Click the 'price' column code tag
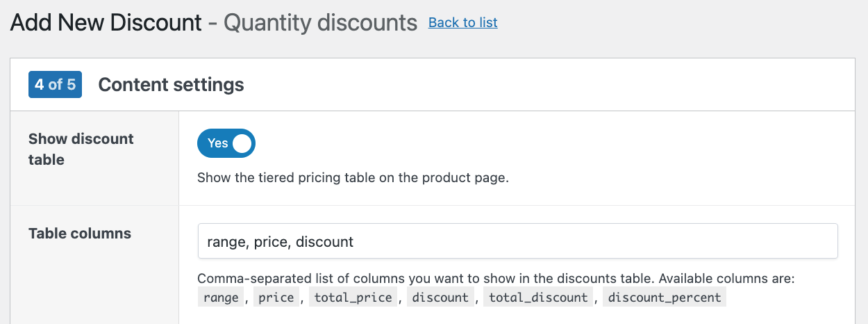The image size is (868, 324). coord(276,298)
